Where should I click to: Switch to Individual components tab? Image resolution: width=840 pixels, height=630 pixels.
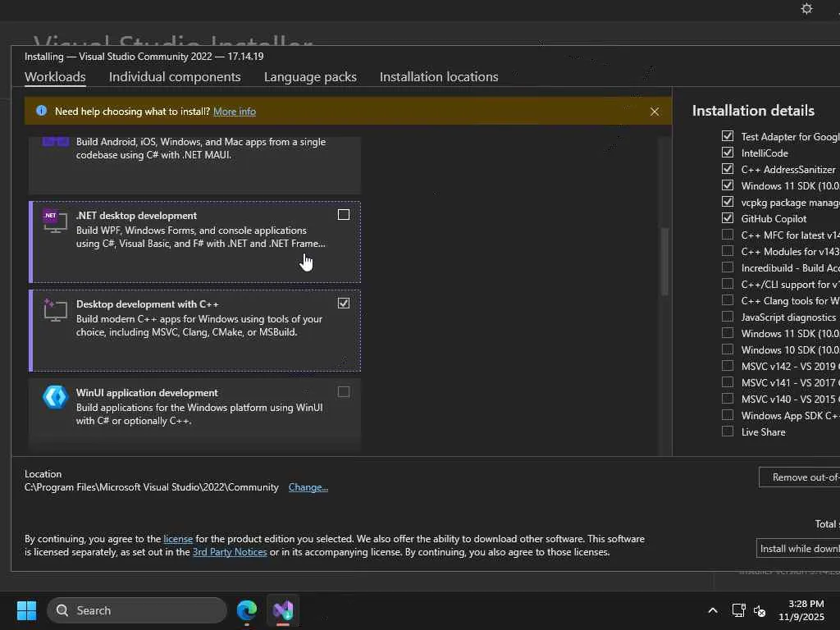point(175,76)
